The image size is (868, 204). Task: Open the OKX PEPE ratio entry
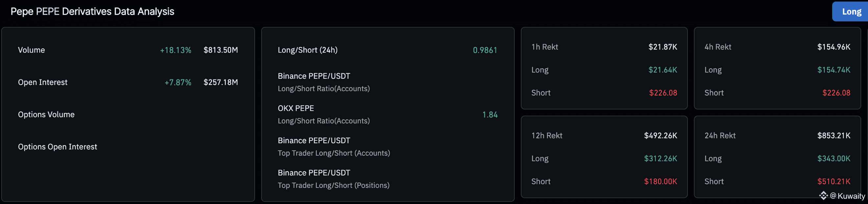(295, 108)
